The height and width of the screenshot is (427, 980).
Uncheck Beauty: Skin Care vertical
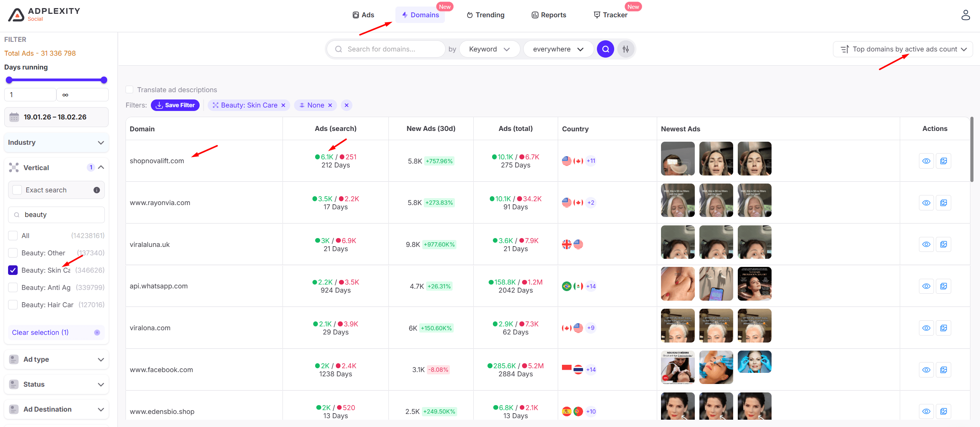point(13,270)
